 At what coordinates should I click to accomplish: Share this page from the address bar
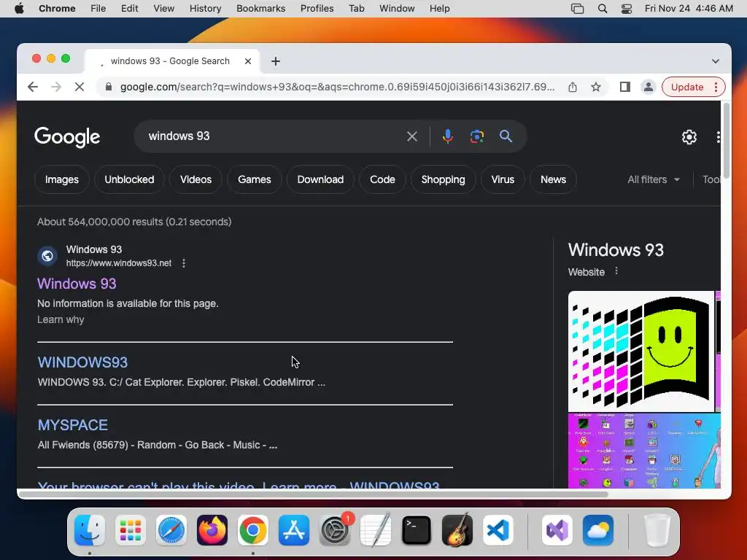coord(573,87)
